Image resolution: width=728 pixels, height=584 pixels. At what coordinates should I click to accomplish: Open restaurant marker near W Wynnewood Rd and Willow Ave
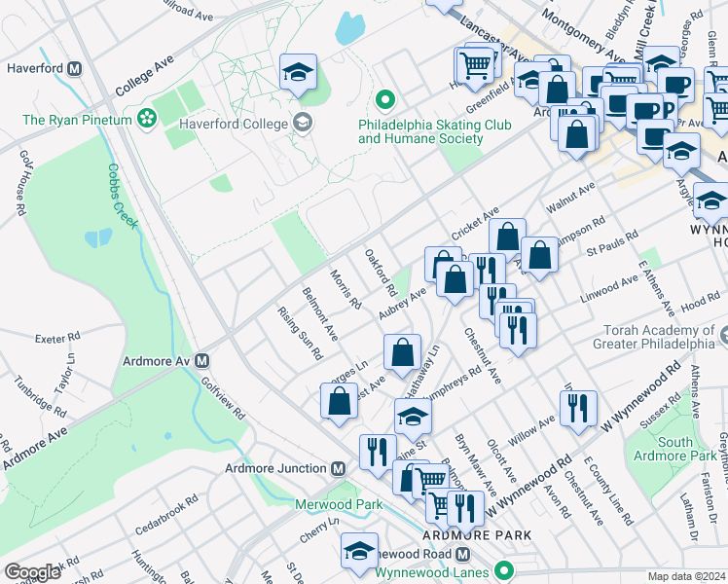[x=578, y=410]
